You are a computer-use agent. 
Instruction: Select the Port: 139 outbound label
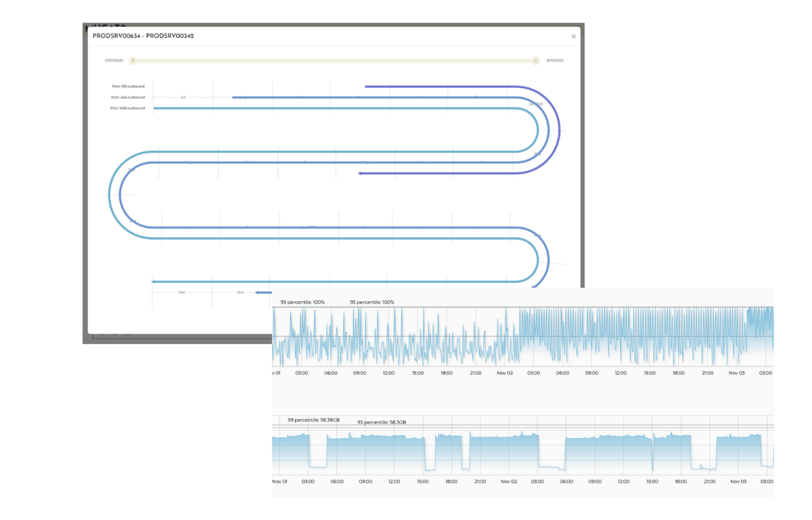[x=128, y=87]
